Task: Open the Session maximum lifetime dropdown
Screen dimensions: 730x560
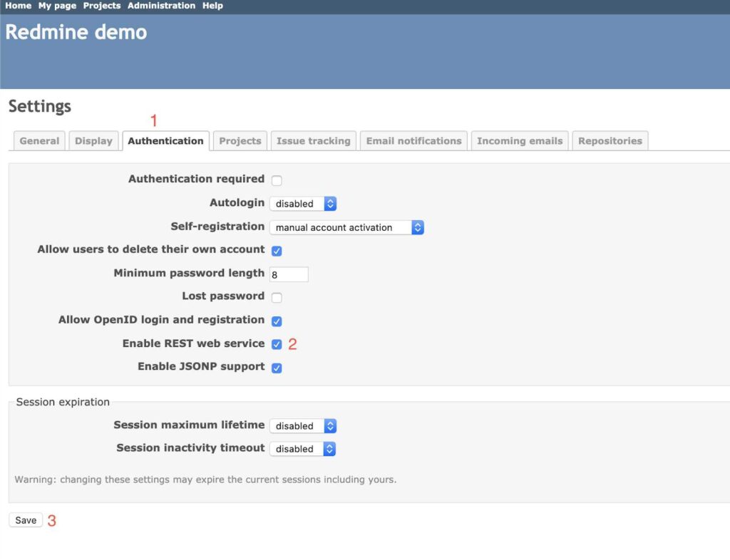Action: (x=303, y=426)
